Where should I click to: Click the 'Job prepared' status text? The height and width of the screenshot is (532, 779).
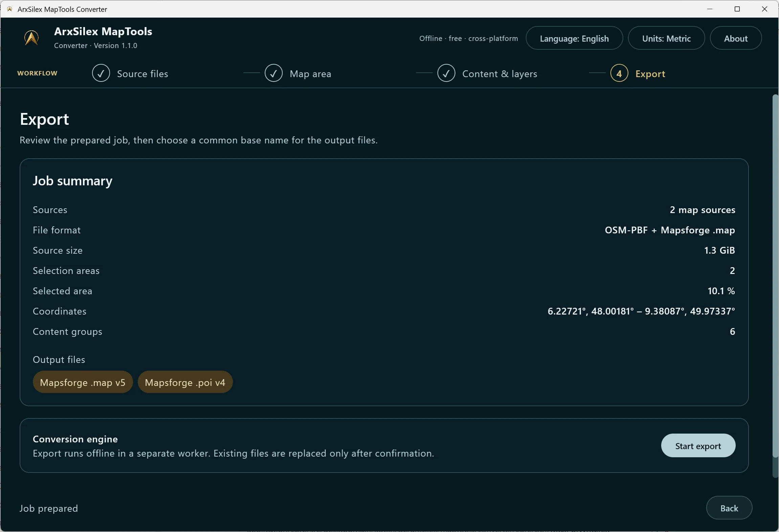[49, 508]
